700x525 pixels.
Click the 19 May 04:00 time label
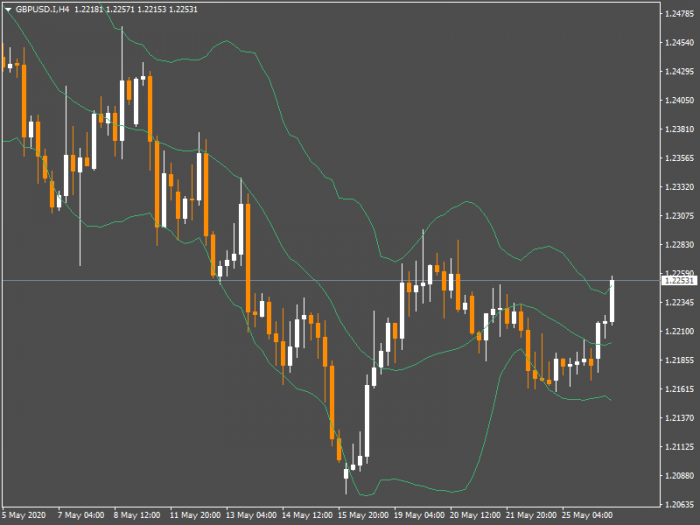pos(419,515)
